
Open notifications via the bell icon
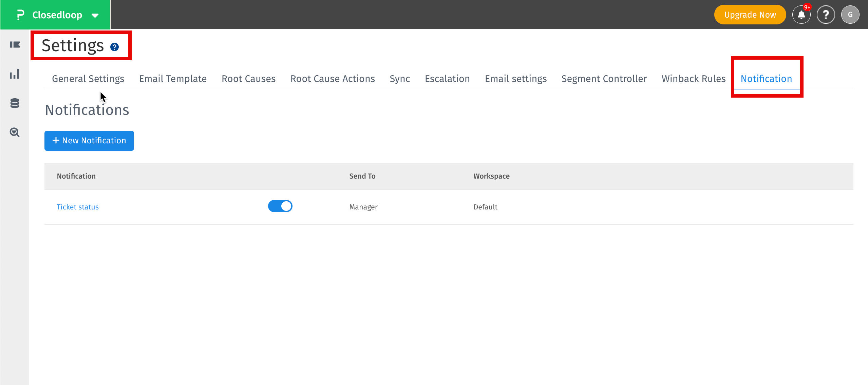click(801, 15)
